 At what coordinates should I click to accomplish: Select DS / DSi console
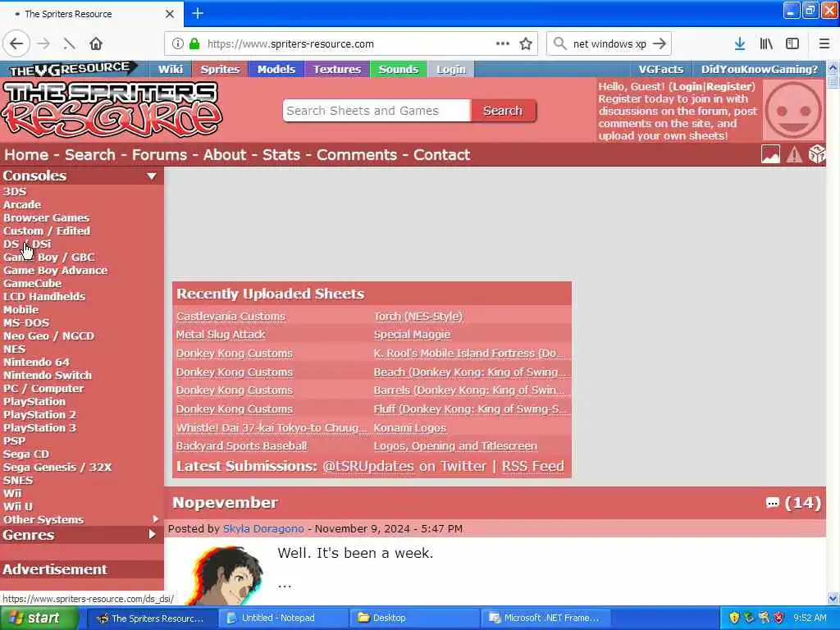[x=27, y=244]
